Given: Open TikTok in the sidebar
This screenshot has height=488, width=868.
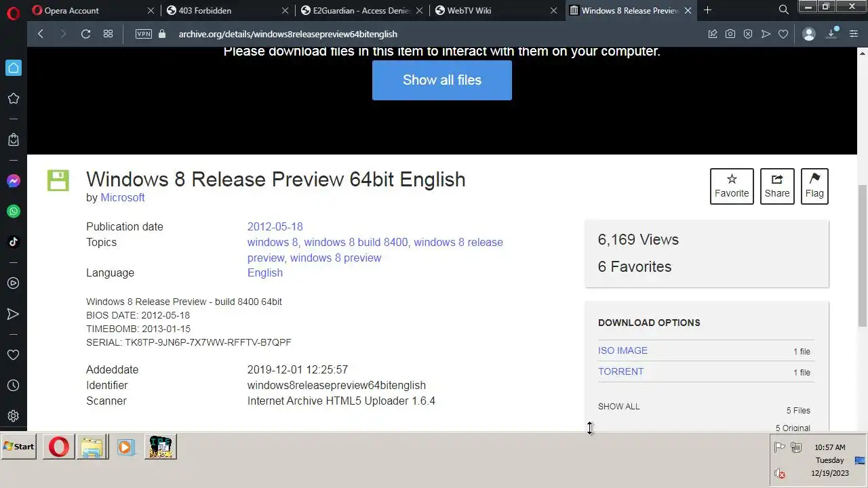Looking at the screenshot, I should [13, 242].
